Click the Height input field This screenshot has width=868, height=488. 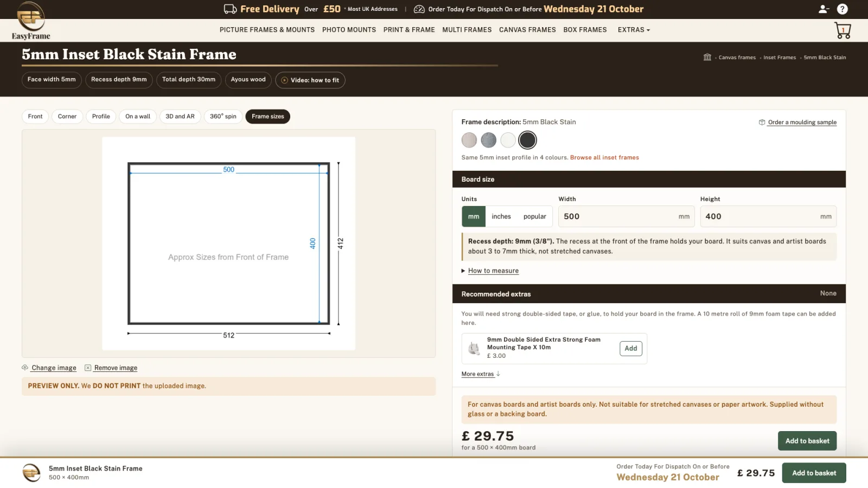coord(768,216)
